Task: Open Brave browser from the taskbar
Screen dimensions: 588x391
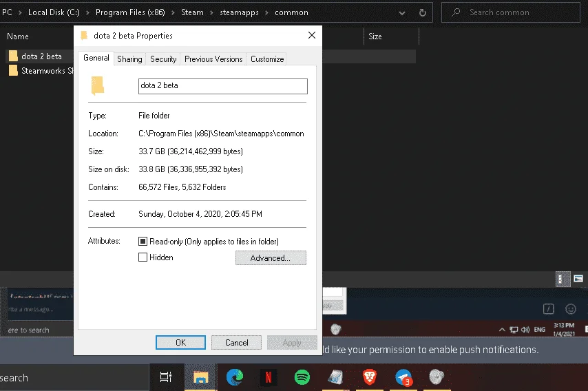Action: (369, 377)
